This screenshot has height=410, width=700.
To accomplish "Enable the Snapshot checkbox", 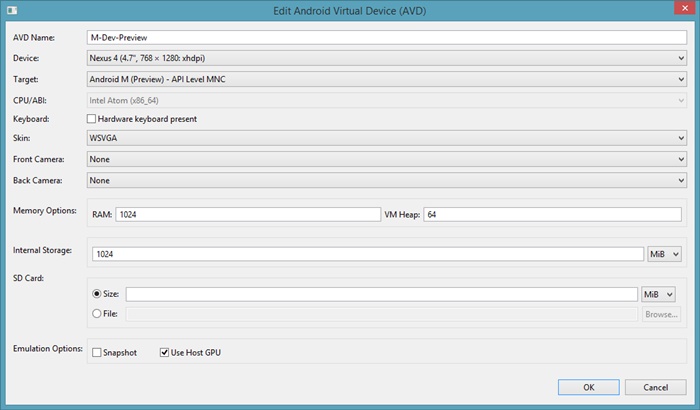I will [x=96, y=352].
